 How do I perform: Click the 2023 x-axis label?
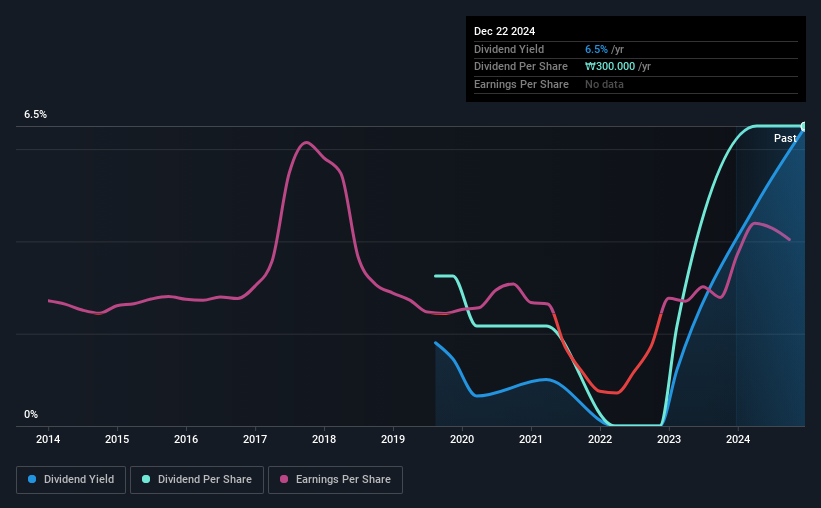(x=669, y=439)
